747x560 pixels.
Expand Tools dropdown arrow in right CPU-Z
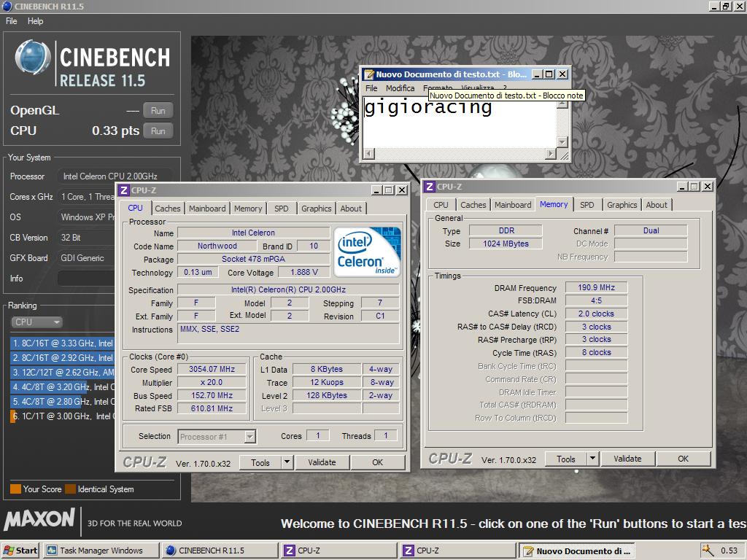pos(592,459)
